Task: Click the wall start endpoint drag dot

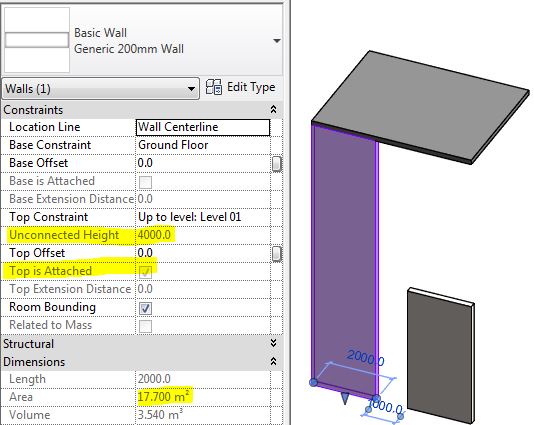Action: (x=313, y=382)
